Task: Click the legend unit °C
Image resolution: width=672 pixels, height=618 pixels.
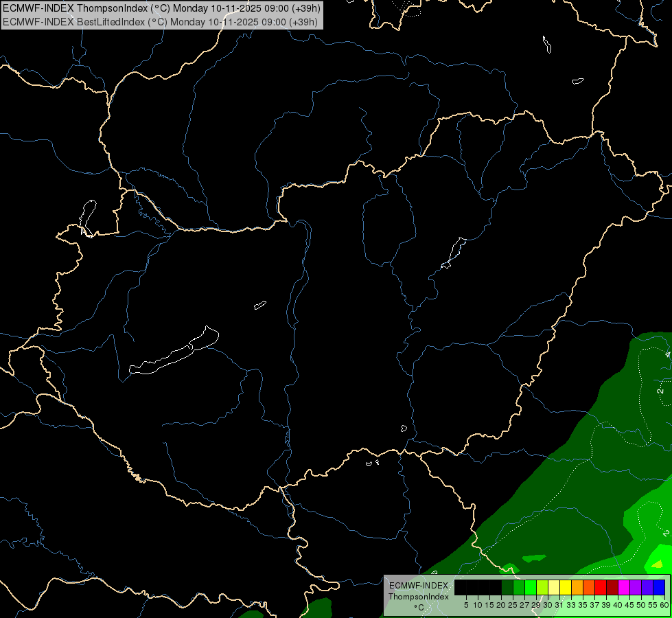Action: [x=419, y=607]
